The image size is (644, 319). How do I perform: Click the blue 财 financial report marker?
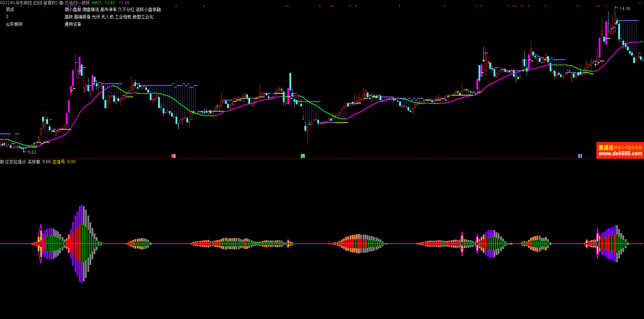point(580,156)
